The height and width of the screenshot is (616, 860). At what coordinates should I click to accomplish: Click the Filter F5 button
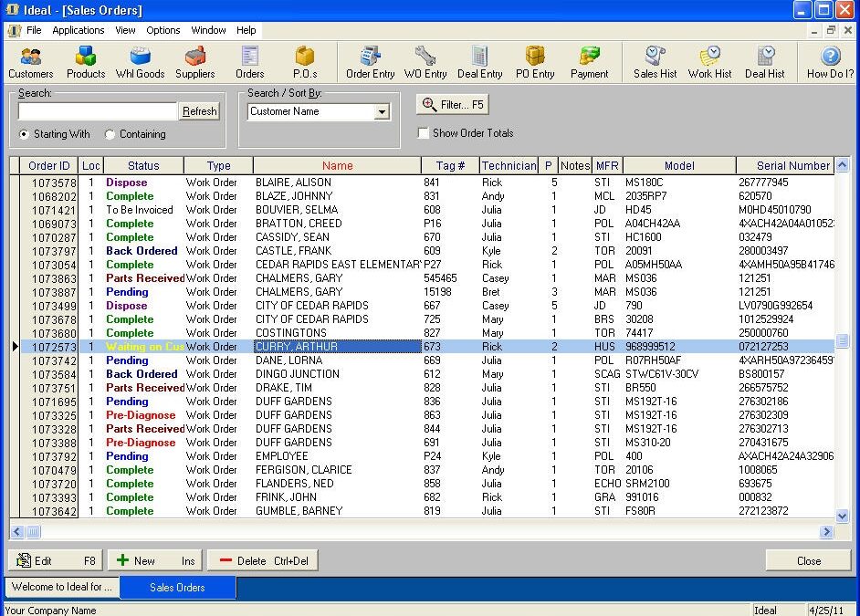point(452,104)
